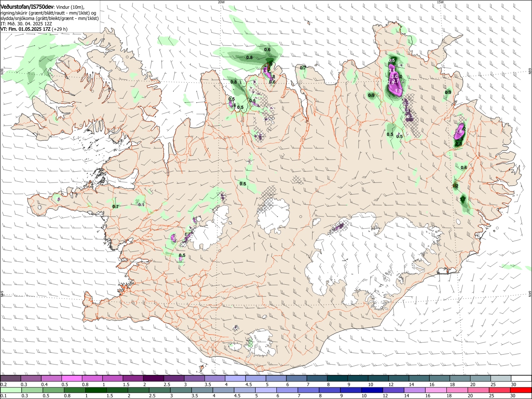This screenshot has height=399, width=532.
Task: Pick upper-row orchid swatch at 0.4
Action: tap(52, 379)
